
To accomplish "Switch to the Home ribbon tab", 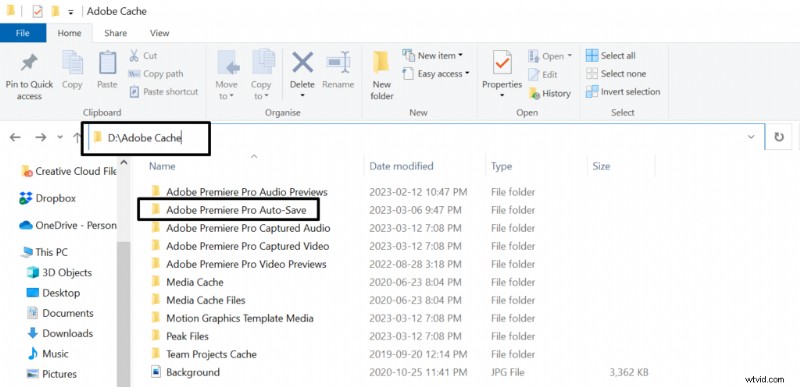I will [x=69, y=33].
